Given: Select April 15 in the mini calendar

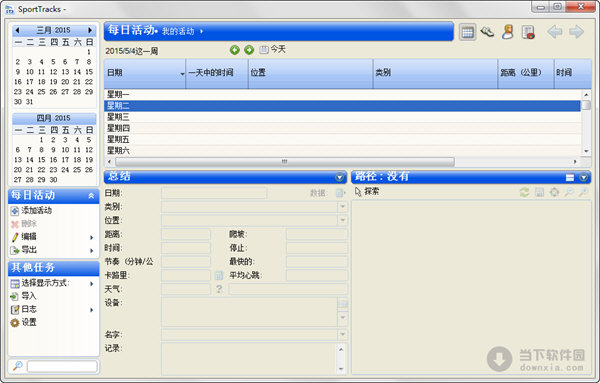Looking at the screenshot, I should (41, 160).
